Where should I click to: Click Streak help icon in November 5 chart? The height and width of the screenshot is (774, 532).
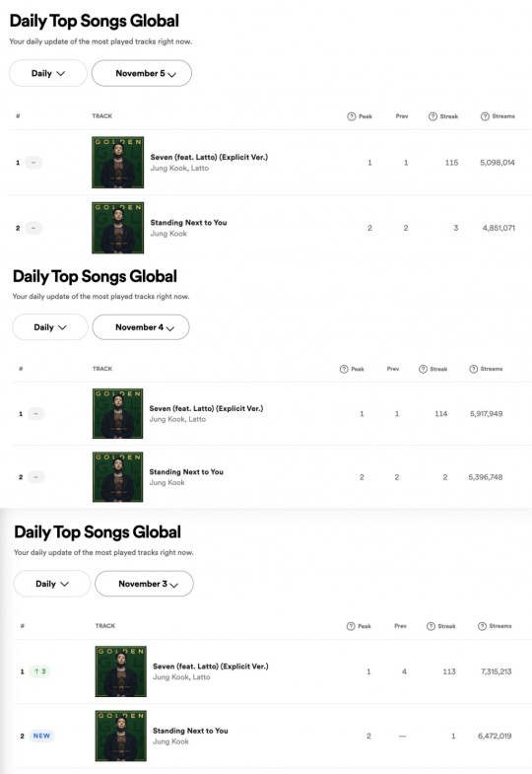(x=432, y=116)
